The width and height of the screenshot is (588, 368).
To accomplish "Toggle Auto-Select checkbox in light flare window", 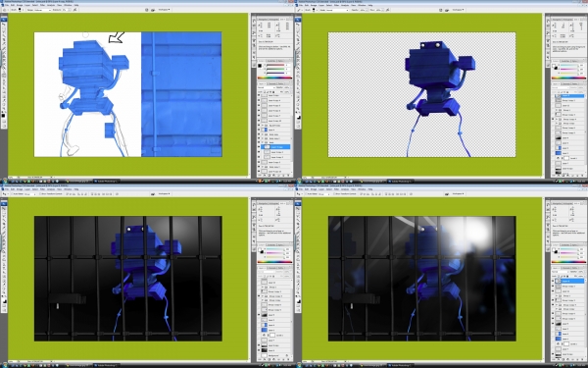I will (306, 193).
